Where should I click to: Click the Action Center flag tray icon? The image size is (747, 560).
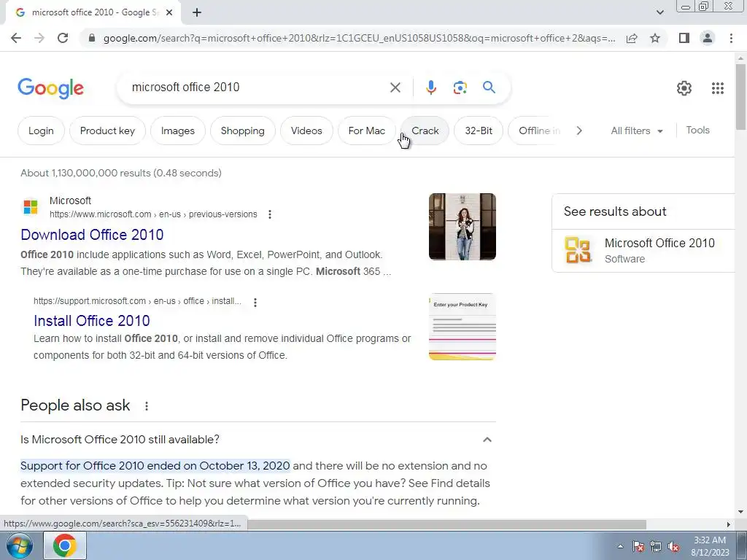click(638, 547)
